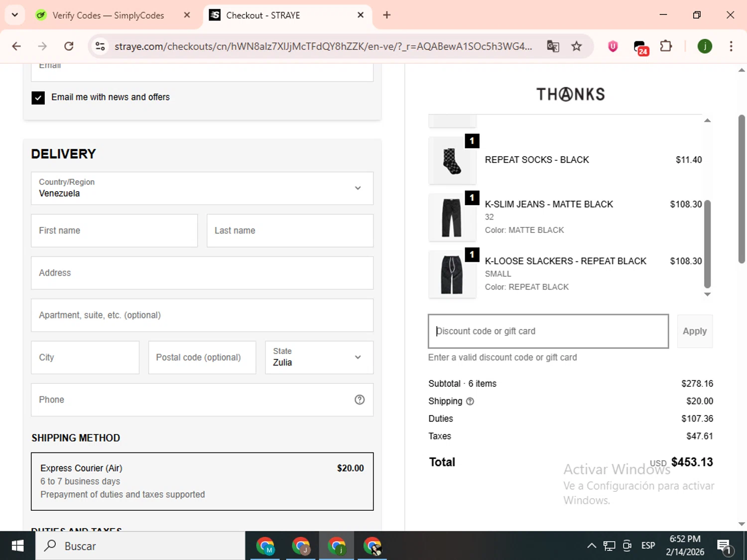This screenshot has width=747, height=560.
Task: Click the Repeat Socks thumbnail
Action: (x=452, y=161)
